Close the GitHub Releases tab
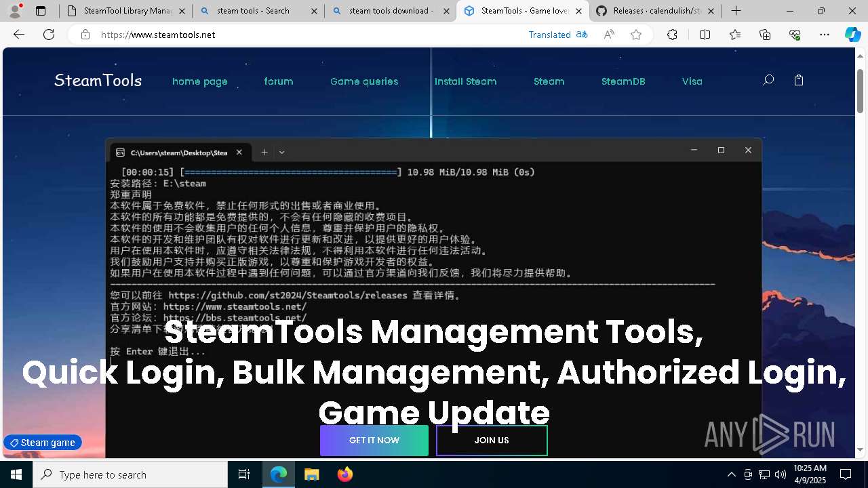The height and width of the screenshot is (488, 868). point(711,11)
